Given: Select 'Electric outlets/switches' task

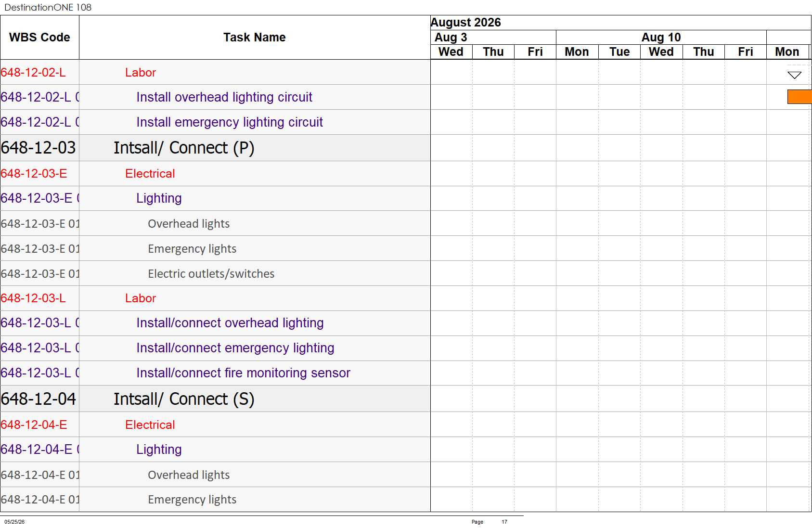Looking at the screenshot, I should (211, 274).
